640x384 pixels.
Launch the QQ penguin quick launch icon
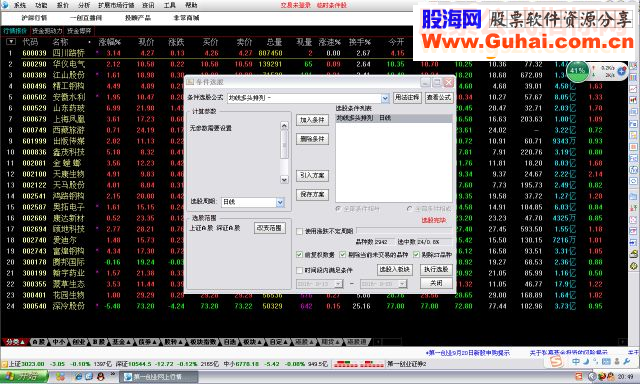(100, 376)
